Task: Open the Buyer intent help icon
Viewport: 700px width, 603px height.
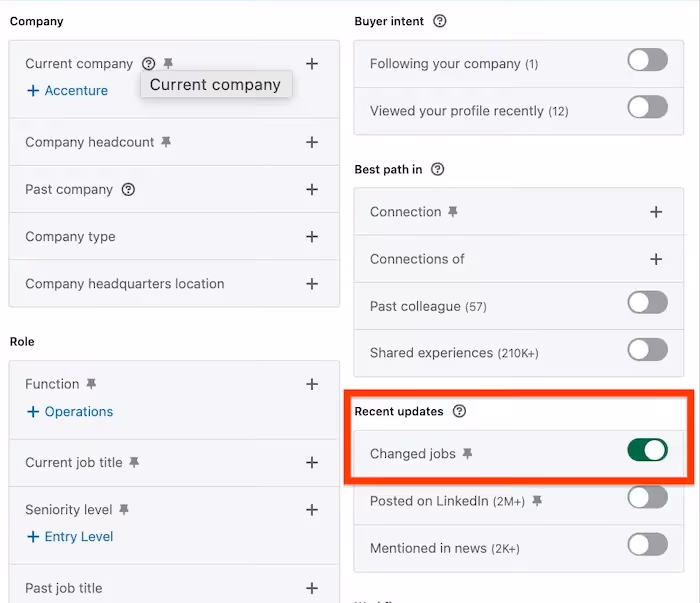Action: coord(440,21)
